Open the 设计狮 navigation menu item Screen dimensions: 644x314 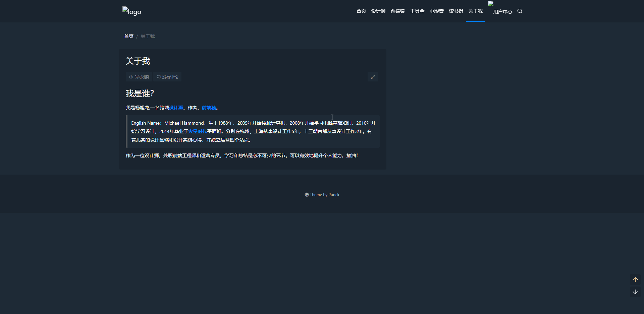pyautogui.click(x=378, y=11)
